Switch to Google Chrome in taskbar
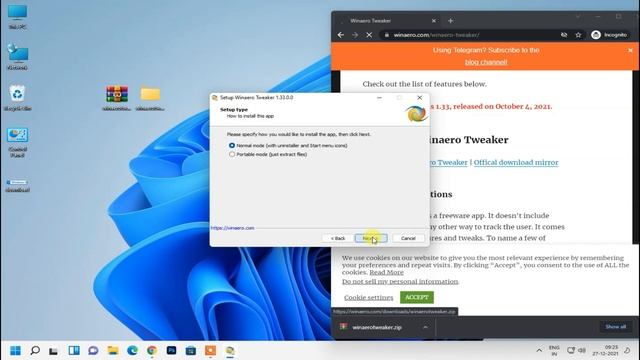 coord(152,350)
